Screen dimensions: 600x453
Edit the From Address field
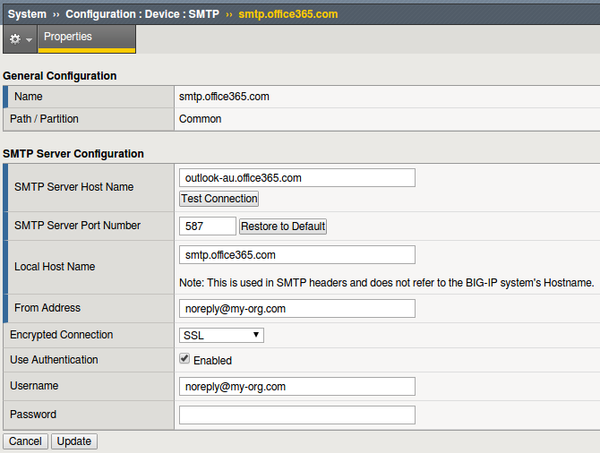(297, 308)
